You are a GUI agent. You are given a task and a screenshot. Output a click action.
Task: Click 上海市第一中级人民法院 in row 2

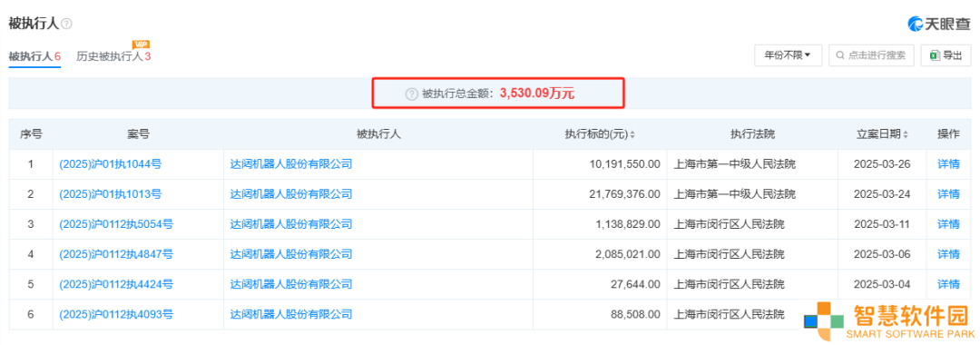point(734,194)
